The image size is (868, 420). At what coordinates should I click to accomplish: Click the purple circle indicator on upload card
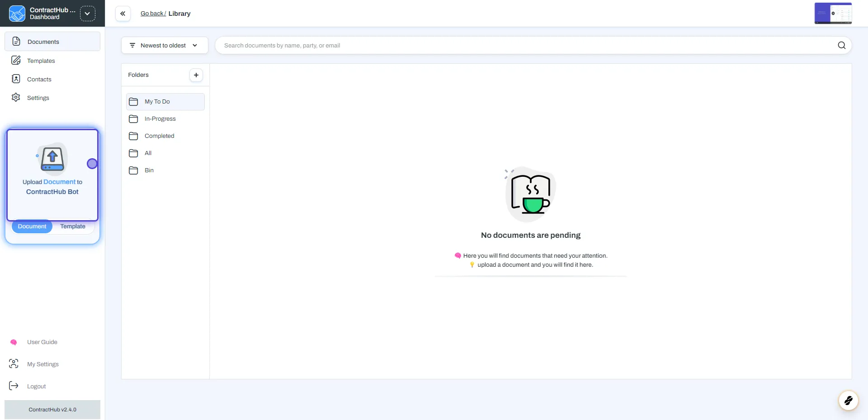click(92, 164)
